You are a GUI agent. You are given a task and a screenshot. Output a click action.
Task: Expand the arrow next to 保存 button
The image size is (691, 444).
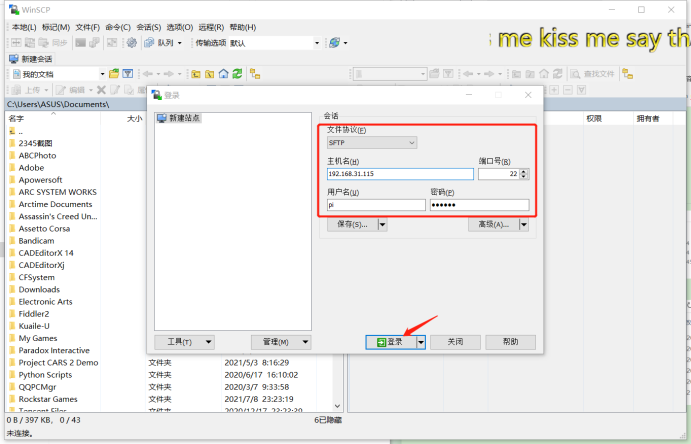(x=383, y=225)
